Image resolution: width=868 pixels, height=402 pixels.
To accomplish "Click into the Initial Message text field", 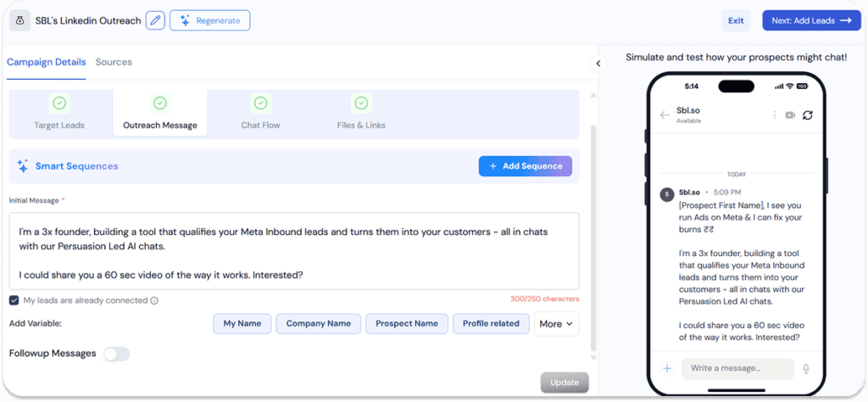I will (294, 251).
